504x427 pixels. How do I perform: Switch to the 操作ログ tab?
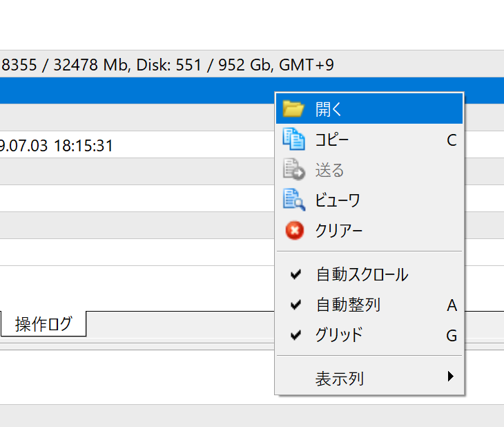[x=43, y=325]
